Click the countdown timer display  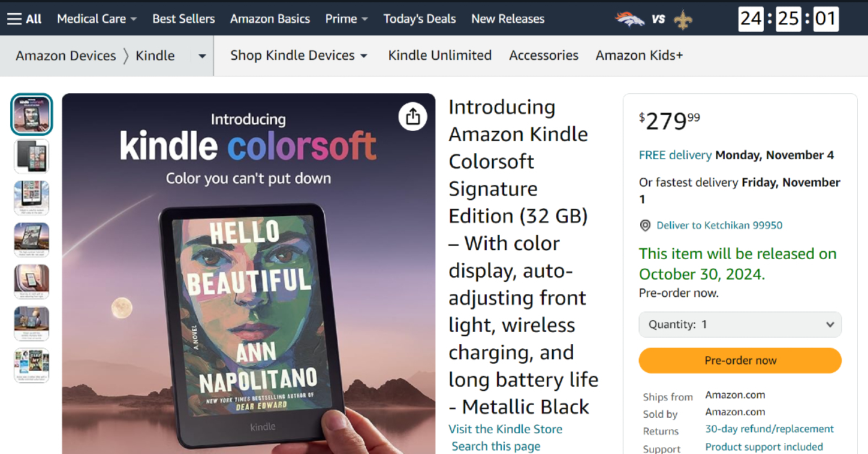[788, 20]
